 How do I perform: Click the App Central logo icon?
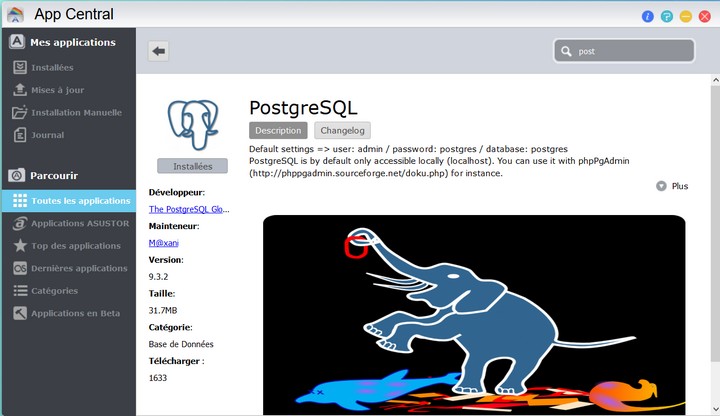coord(16,15)
